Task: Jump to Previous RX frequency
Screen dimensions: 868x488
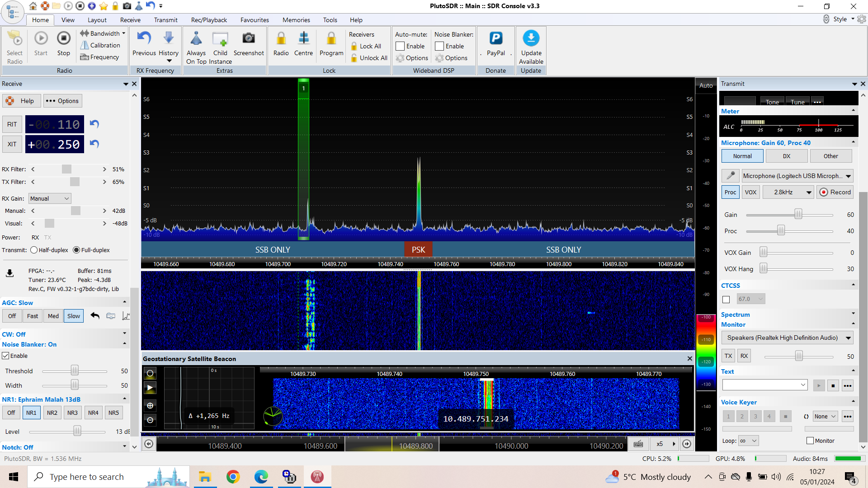Action: (144, 43)
